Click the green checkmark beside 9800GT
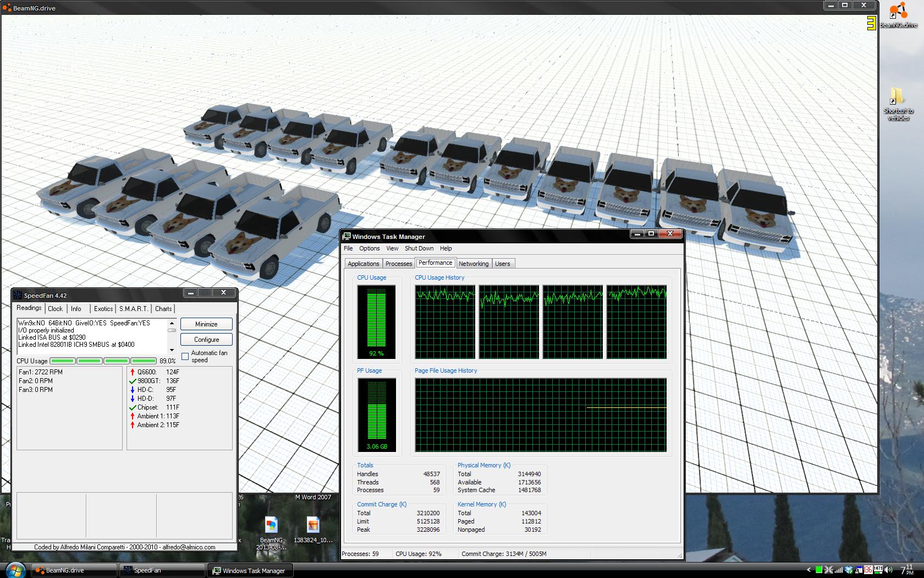The height and width of the screenshot is (578, 924). pyautogui.click(x=133, y=381)
